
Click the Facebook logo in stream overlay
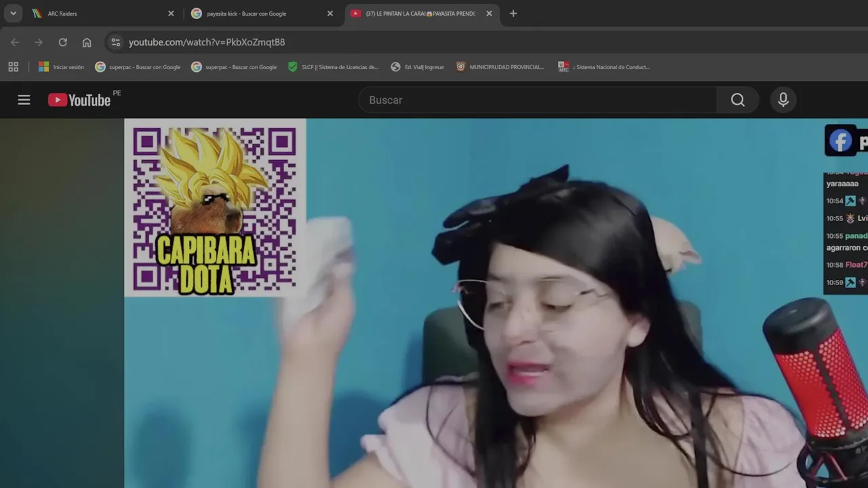(840, 141)
